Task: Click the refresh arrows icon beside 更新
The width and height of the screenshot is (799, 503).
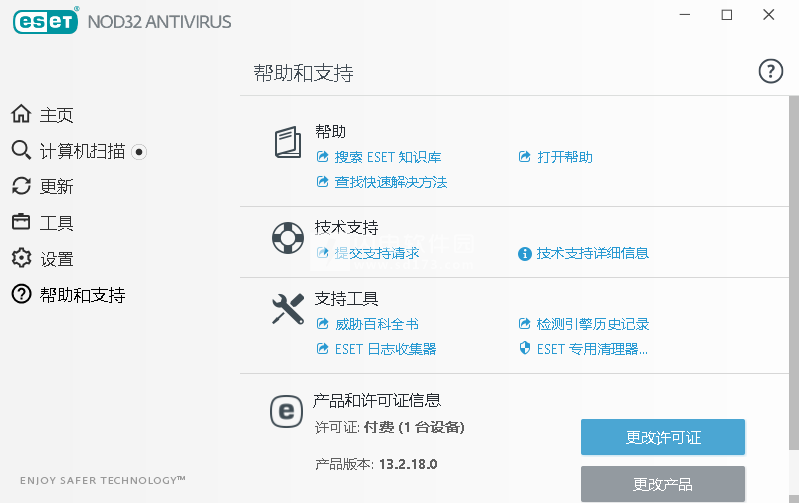Action: (x=21, y=186)
